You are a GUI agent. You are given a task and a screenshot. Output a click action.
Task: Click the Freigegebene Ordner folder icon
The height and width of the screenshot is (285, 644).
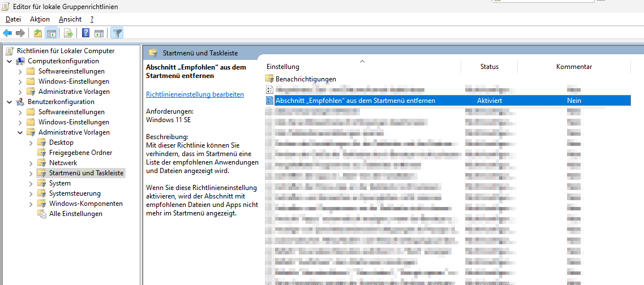click(x=41, y=153)
